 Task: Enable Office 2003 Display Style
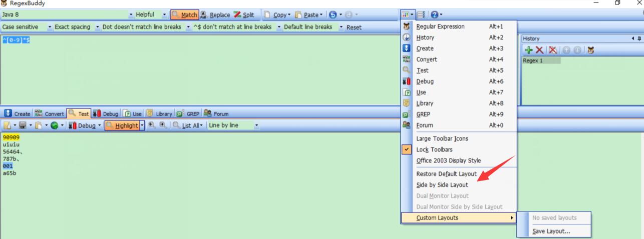(458, 160)
